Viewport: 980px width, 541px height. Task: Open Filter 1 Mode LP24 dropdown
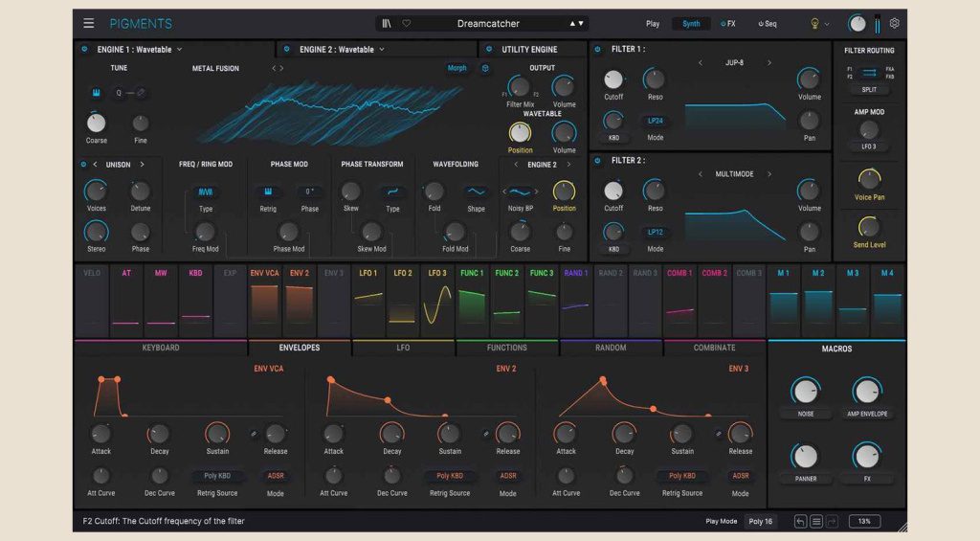655,121
